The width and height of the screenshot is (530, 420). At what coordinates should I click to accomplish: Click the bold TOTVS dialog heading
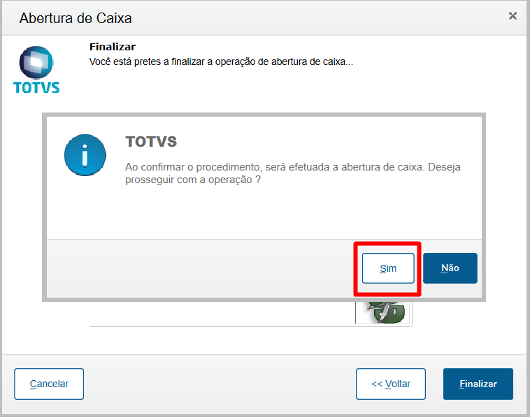(151, 142)
